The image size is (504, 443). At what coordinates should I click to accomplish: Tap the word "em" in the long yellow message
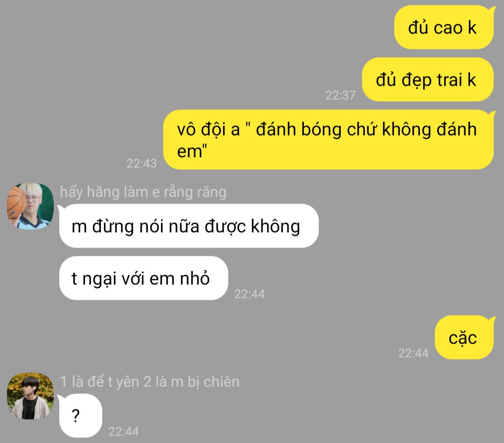click(189, 151)
